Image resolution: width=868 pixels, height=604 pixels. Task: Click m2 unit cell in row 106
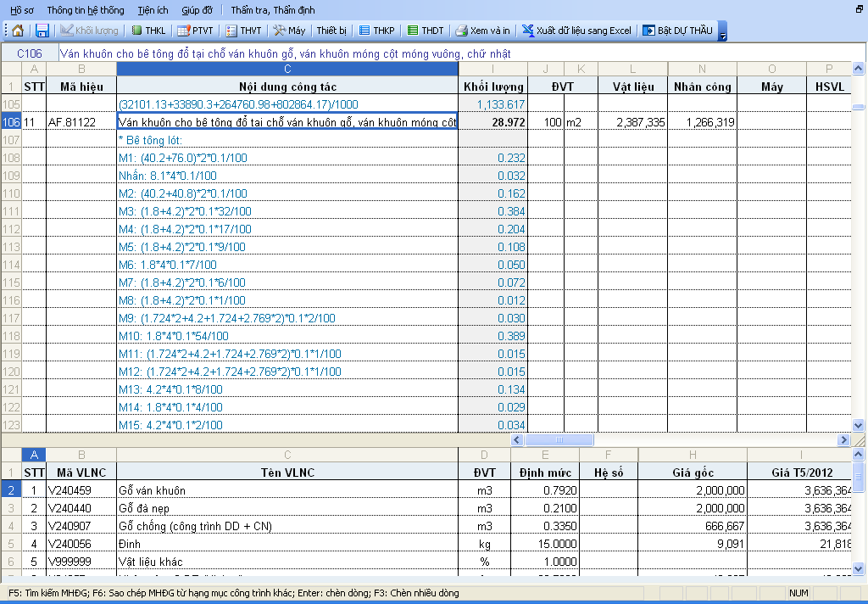pos(581,122)
